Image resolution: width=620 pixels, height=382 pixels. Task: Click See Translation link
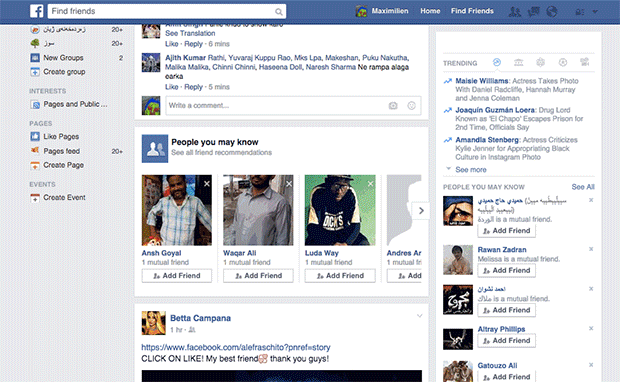pyautogui.click(x=190, y=34)
